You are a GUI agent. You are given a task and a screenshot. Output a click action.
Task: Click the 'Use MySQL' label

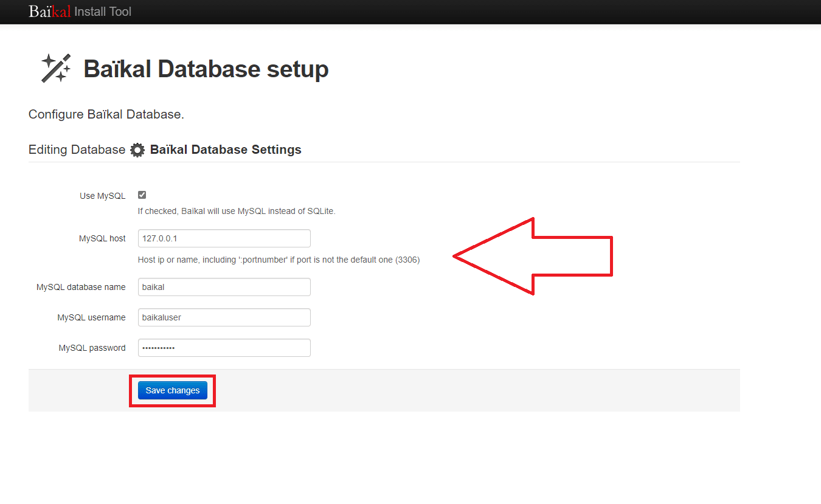coord(103,196)
